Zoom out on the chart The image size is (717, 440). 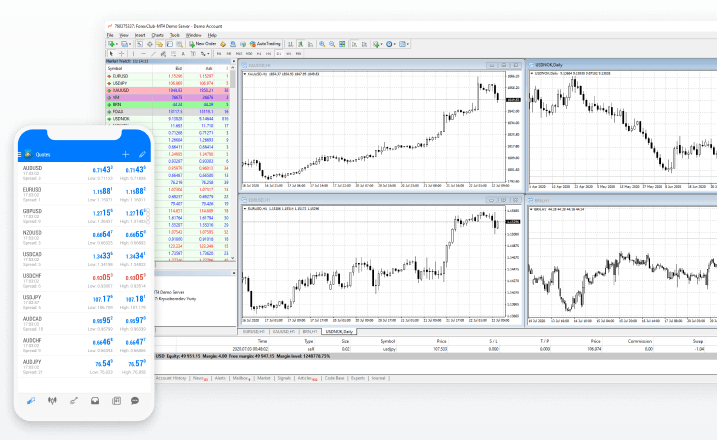pyautogui.click(x=332, y=44)
